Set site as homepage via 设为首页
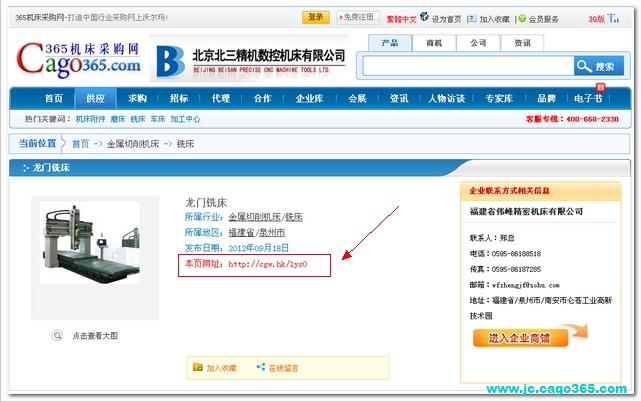Viewport: 641px width, 402px height. (446, 19)
